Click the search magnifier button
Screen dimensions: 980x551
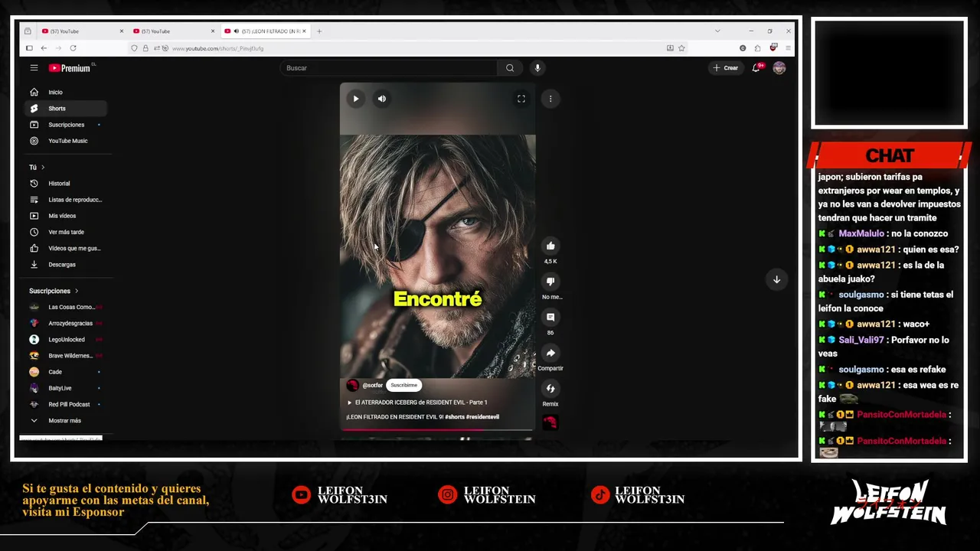(510, 68)
